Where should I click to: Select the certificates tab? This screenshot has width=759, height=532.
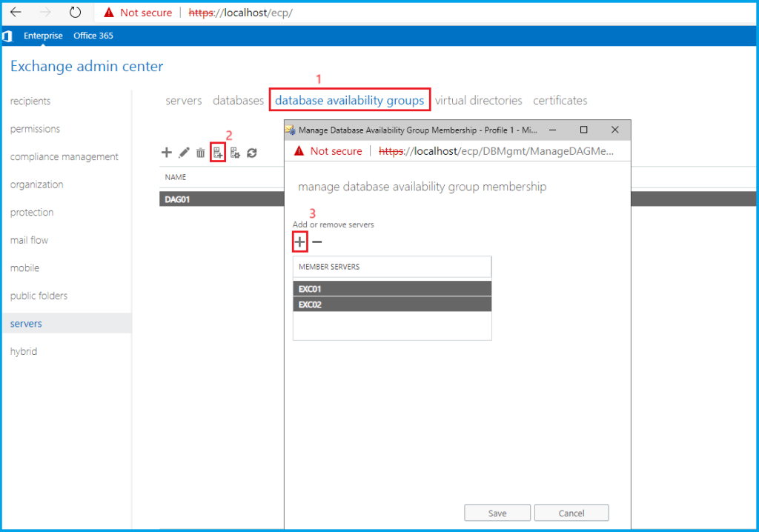click(560, 101)
